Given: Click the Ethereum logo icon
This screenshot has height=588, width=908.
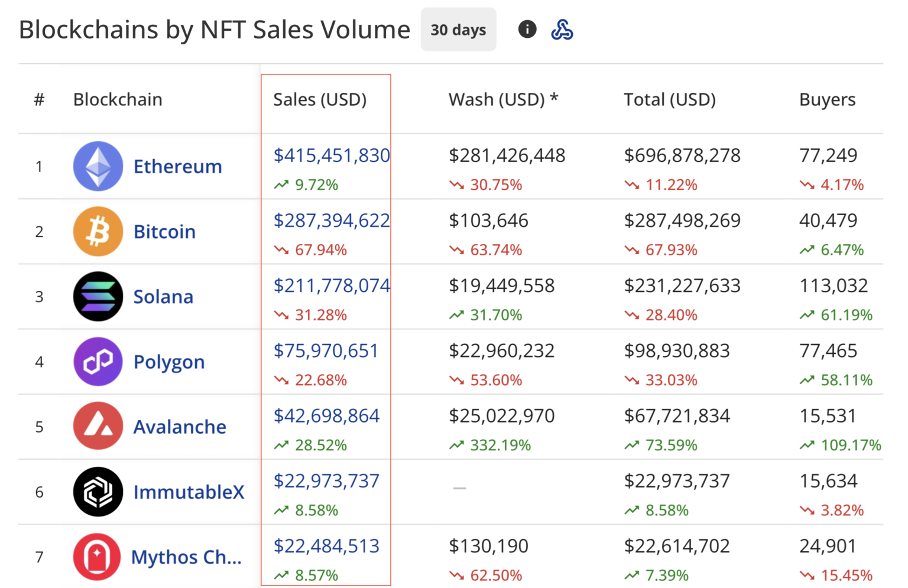Looking at the screenshot, I should [x=98, y=166].
